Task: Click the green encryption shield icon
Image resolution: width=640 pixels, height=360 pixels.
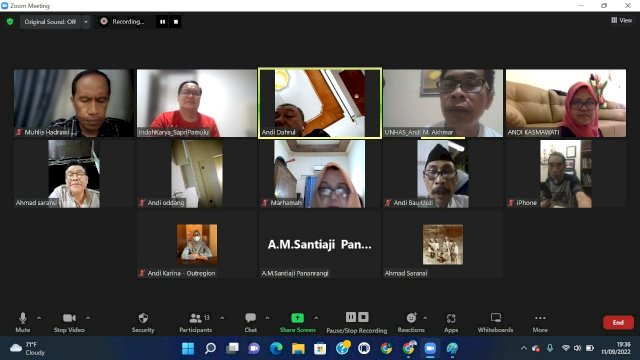Action: click(10, 22)
